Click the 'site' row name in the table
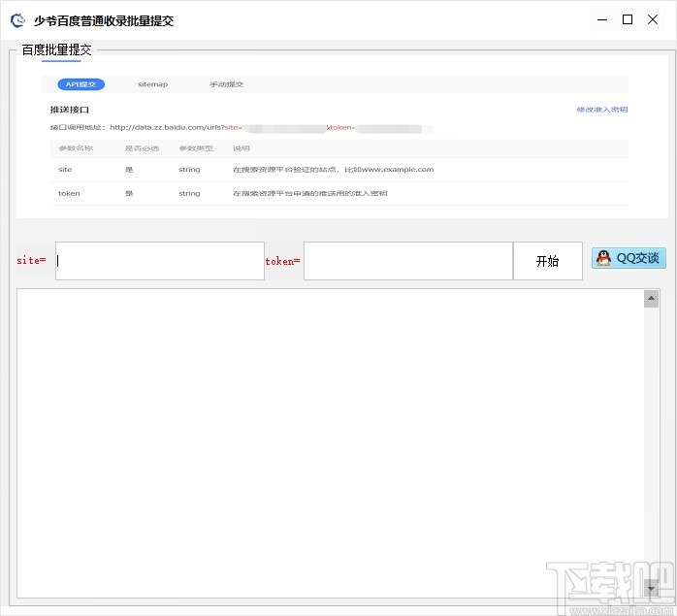Screen dimensions: 677x616 pyautogui.click(x=65, y=170)
